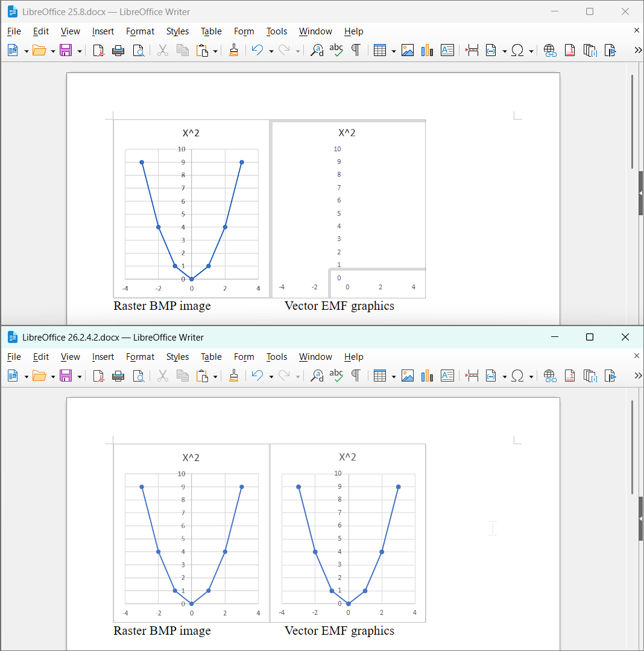Click "Raster BMP image" caption in 25.8.docx
The image size is (644, 651).
162,306
